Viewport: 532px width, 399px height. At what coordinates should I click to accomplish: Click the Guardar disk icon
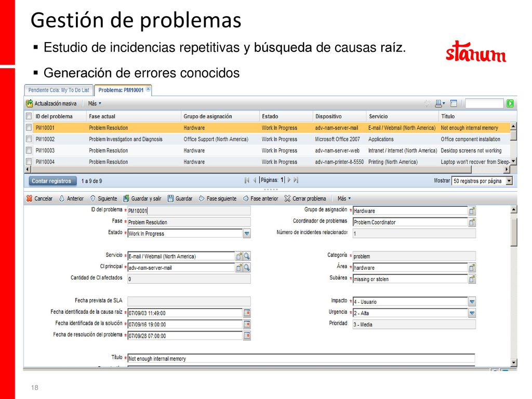pyautogui.click(x=170, y=198)
